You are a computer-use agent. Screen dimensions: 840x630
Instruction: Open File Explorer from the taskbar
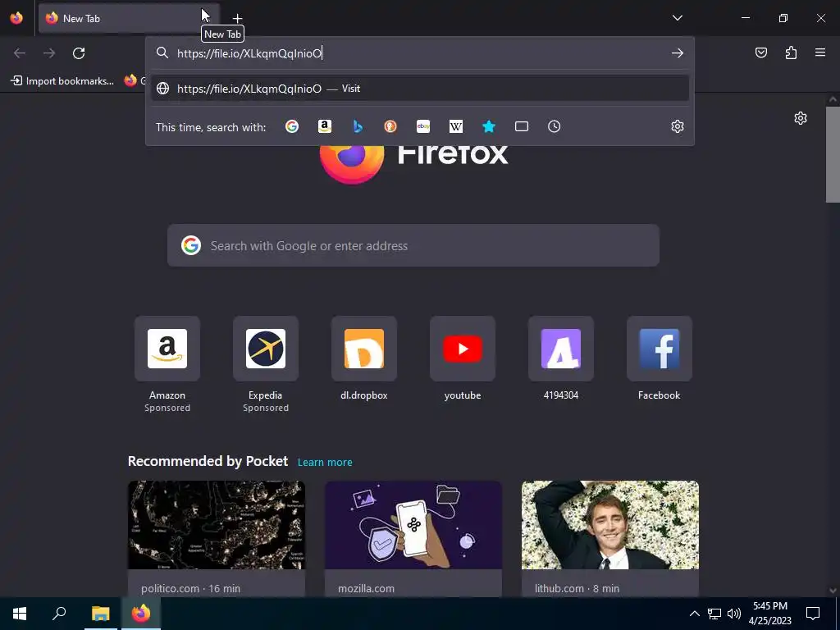[x=100, y=614]
